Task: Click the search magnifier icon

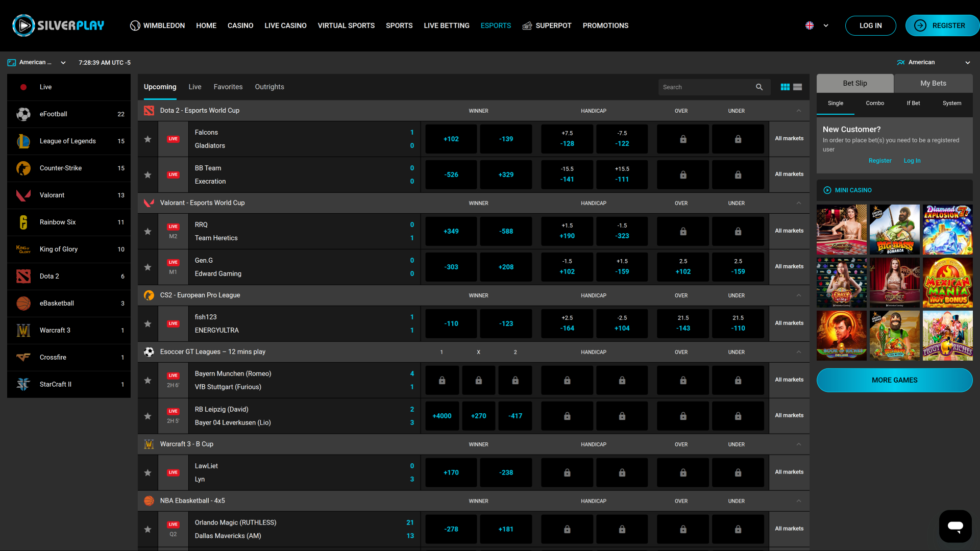Action: 759,87
